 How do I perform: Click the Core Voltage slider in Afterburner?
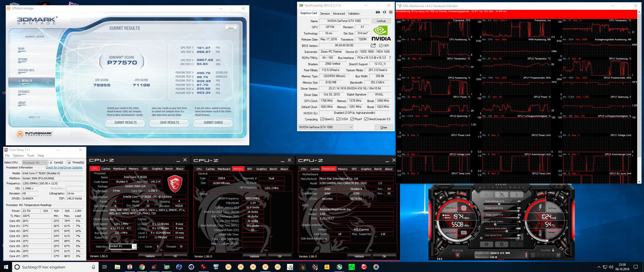click(501, 203)
